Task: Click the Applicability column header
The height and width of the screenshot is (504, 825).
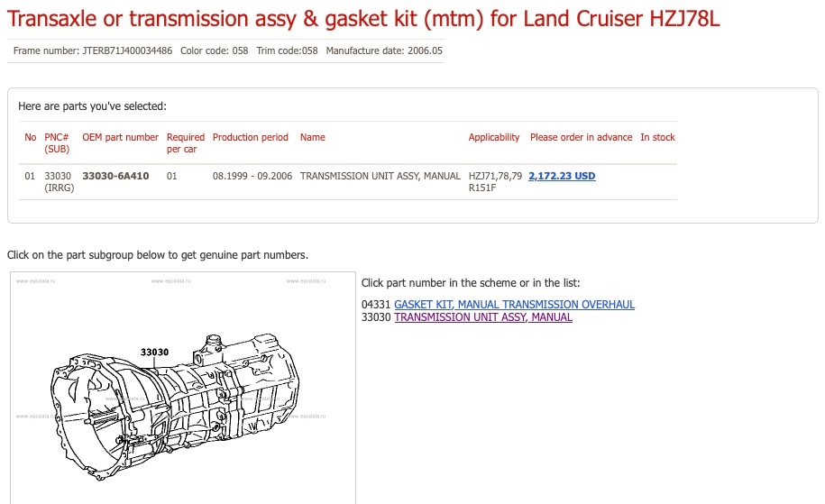Action: pyautogui.click(x=494, y=137)
